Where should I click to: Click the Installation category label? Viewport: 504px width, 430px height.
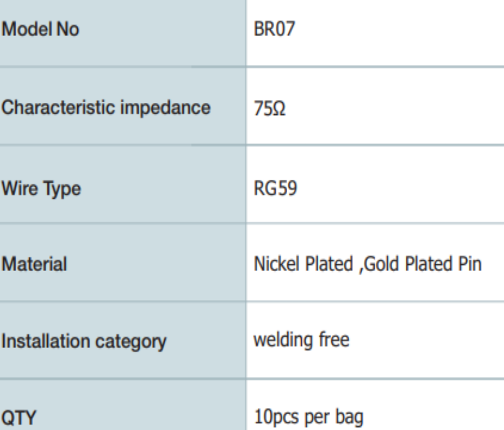(x=83, y=341)
